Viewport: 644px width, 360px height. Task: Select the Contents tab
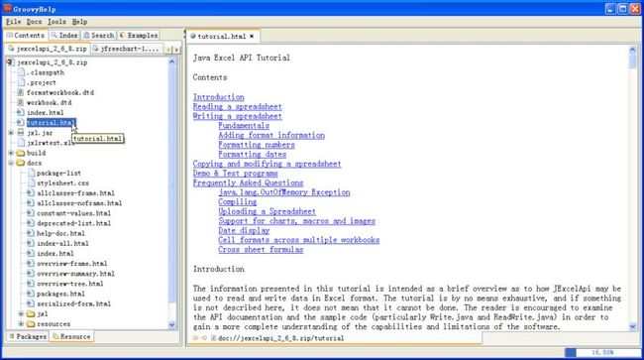click(26, 36)
